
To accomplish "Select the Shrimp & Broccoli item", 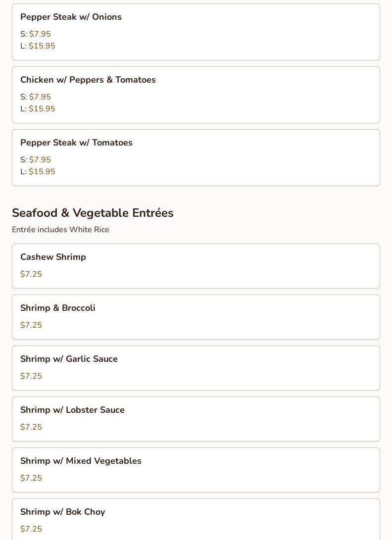I will 58,308.
